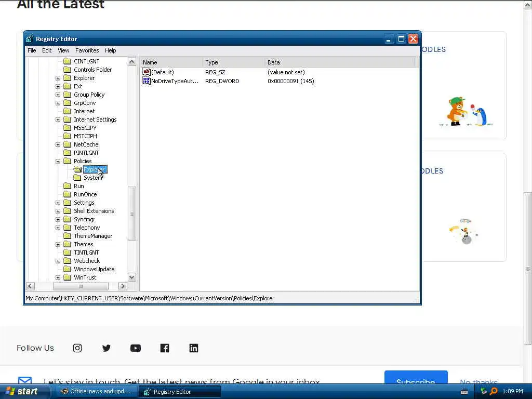The image size is (532, 399).
Task: Click the CINTLGNT folder icon
Action: [x=67, y=61]
